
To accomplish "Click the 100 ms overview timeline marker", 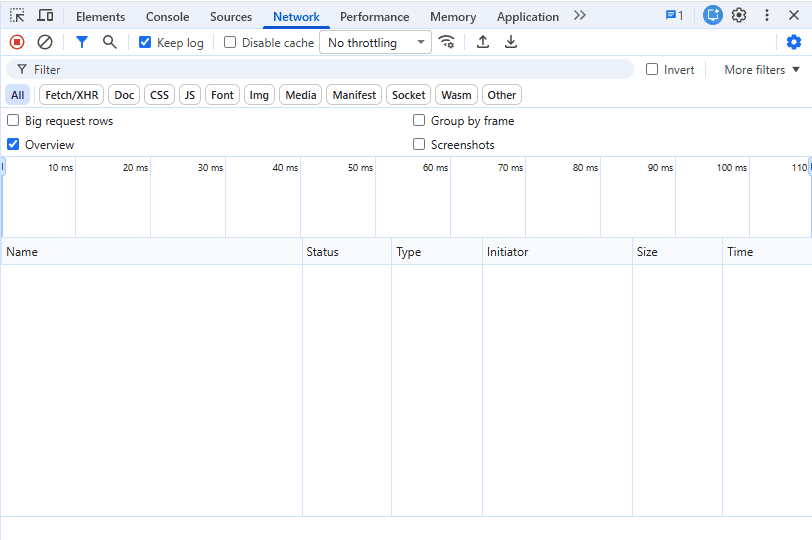I will coord(732,168).
